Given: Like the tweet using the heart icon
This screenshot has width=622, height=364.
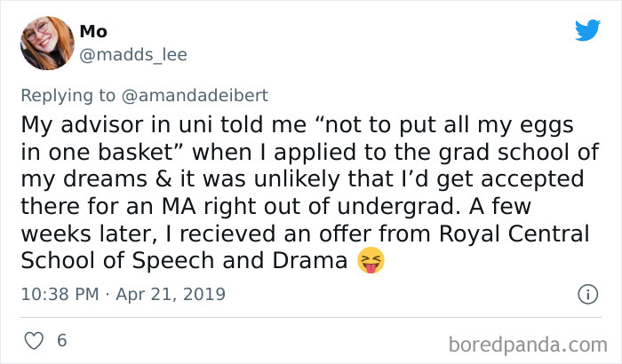Looking at the screenshot, I should (34, 341).
